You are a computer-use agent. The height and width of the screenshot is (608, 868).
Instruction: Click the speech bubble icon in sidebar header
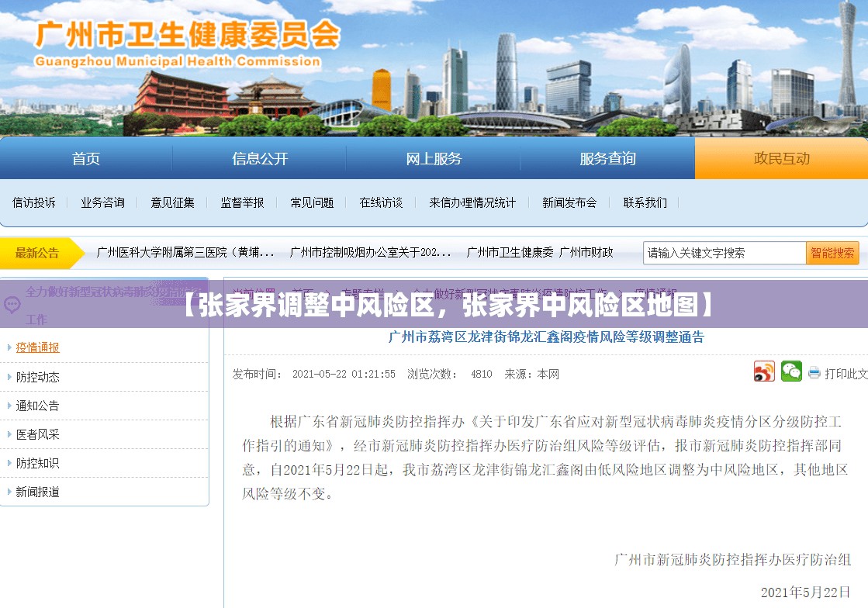(x=12, y=304)
